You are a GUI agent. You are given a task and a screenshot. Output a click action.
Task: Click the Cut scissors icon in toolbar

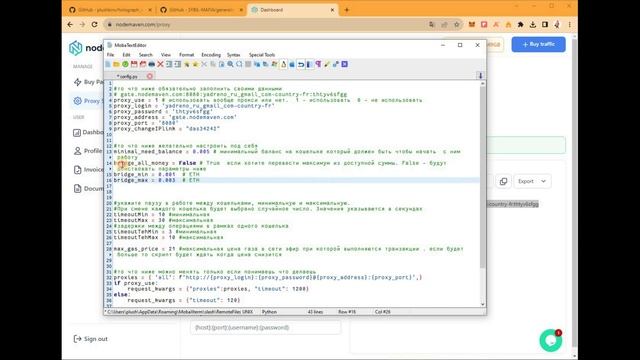[x=204, y=64]
